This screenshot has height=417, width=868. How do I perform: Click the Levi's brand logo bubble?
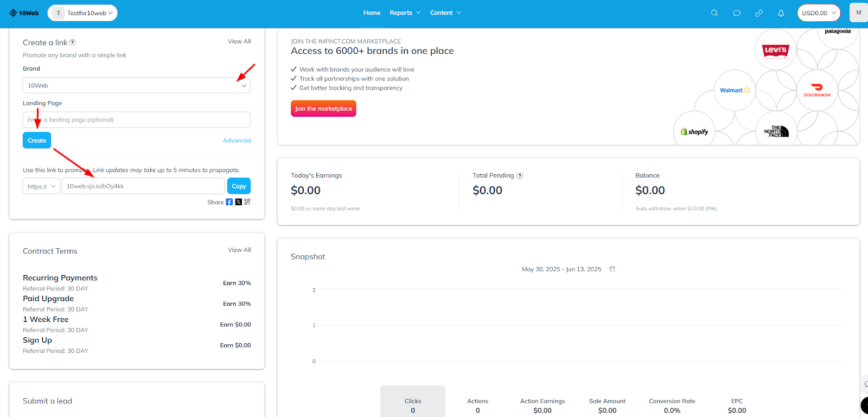tap(775, 49)
